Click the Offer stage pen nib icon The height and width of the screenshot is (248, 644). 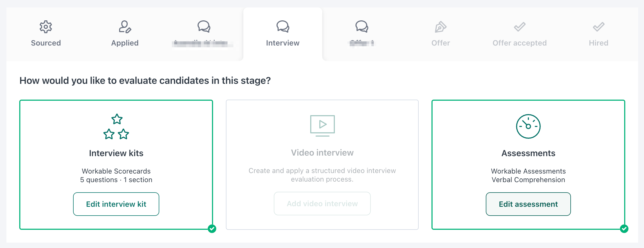441,27
